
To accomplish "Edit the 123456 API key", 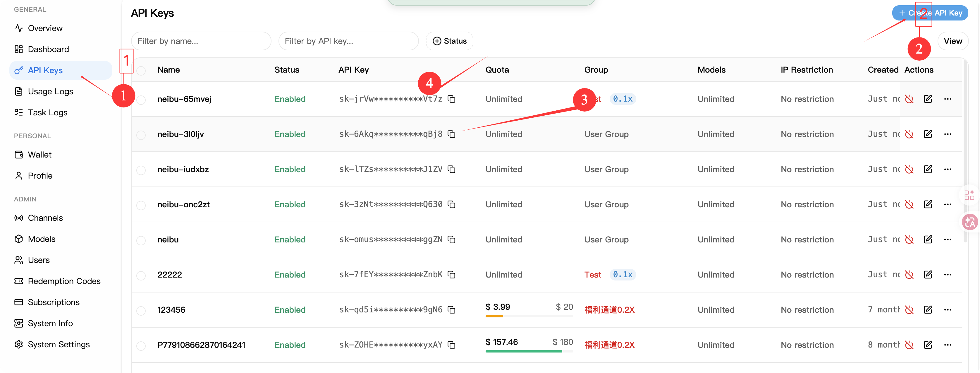I will click(928, 310).
